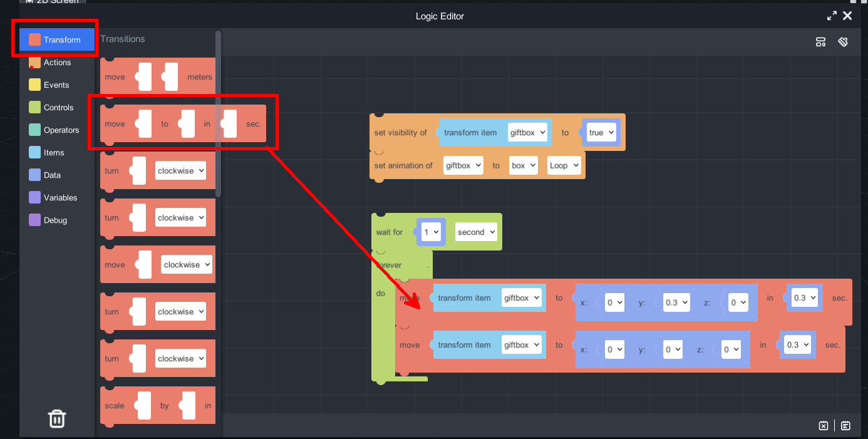Open the Events block category
This screenshot has width=868, height=439.
(x=56, y=85)
